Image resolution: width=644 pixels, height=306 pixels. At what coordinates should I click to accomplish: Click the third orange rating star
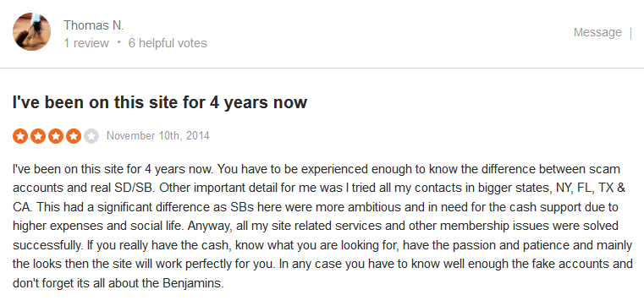(x=56, y=136)
